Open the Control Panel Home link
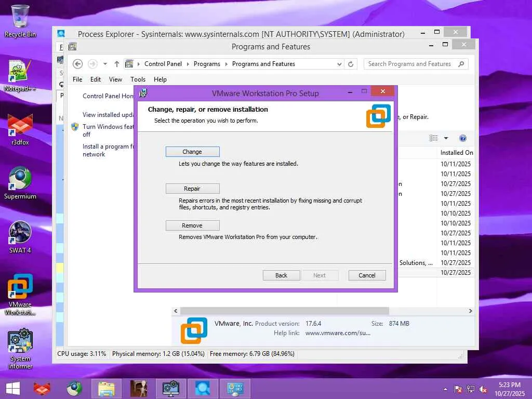The height and width of the screenshot is (399, 532). 108,96
